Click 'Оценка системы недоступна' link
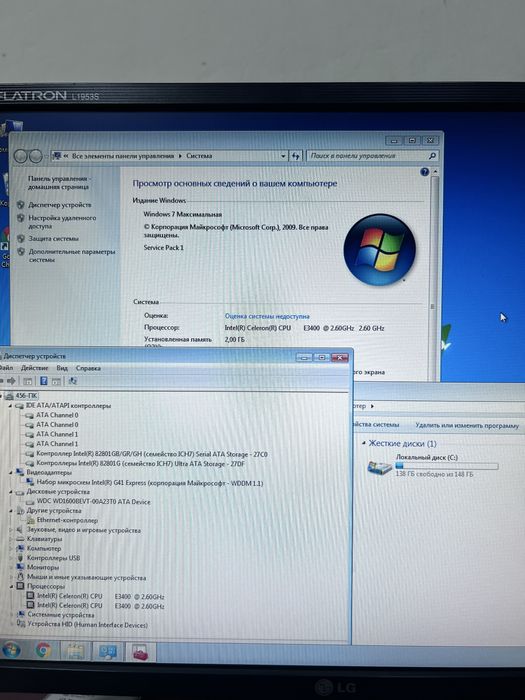Viewport: 525px width, 700px height. pos(267,316)
